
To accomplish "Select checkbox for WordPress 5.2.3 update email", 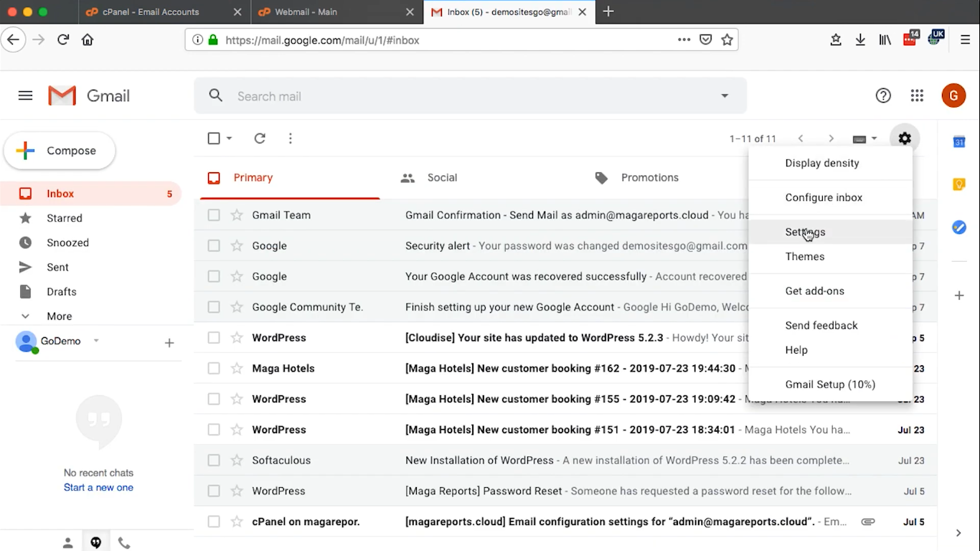I will (214, 337).
